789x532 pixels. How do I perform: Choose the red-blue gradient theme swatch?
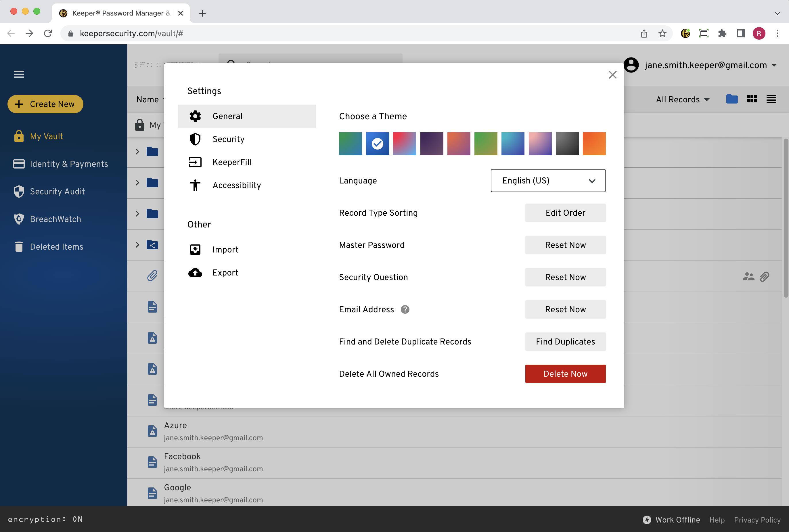[x=404, y=144]
